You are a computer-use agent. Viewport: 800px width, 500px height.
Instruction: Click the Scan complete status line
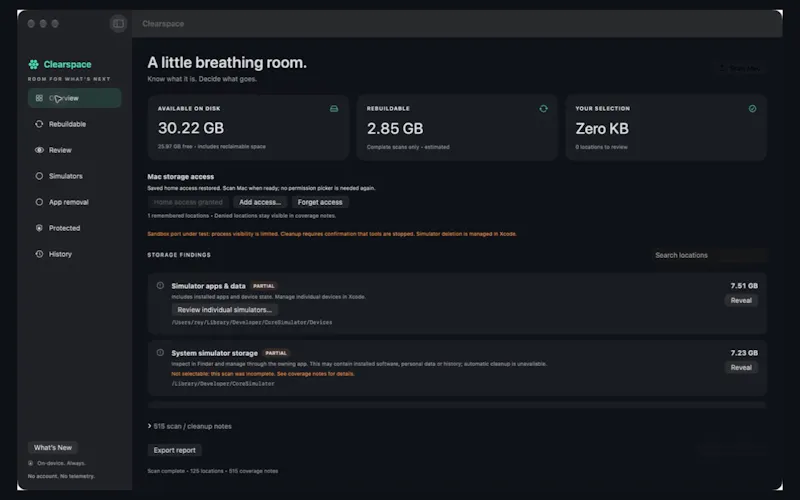[x=213, y=471]
